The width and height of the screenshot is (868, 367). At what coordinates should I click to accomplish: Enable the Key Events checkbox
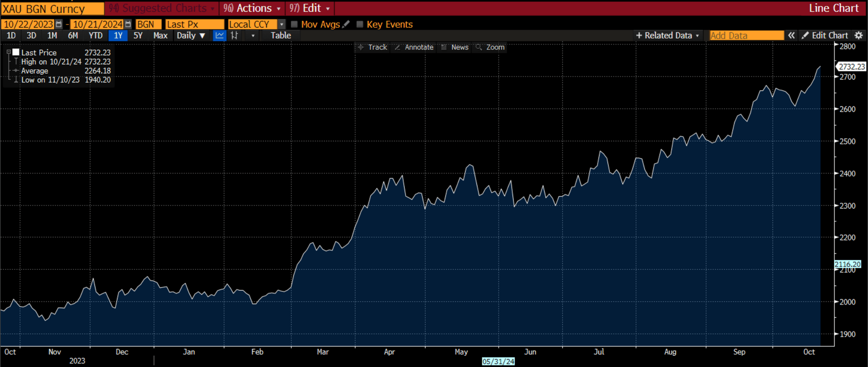click(x=359, y=24)
